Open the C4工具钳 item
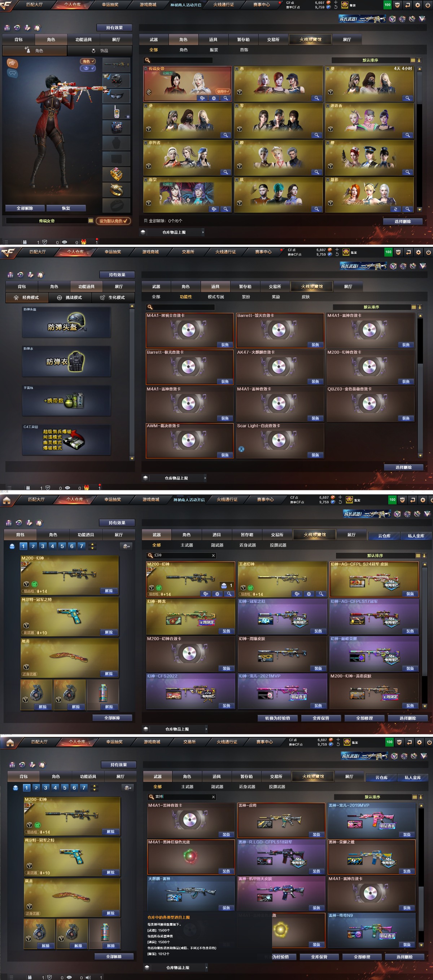The height and width of the screenshot is (980, 433). [67, 440]
